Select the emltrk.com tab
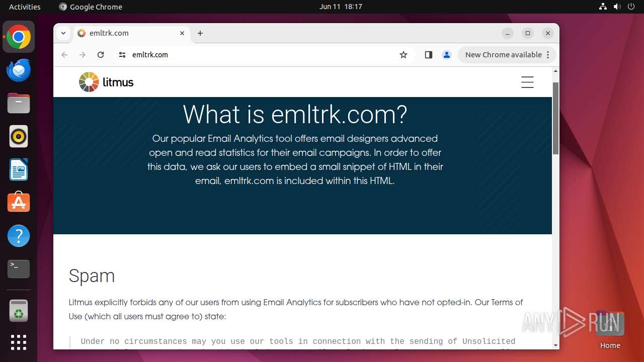The width and height of the screenshot is (644, 362). pyautogui.click(x=131, y=33)
